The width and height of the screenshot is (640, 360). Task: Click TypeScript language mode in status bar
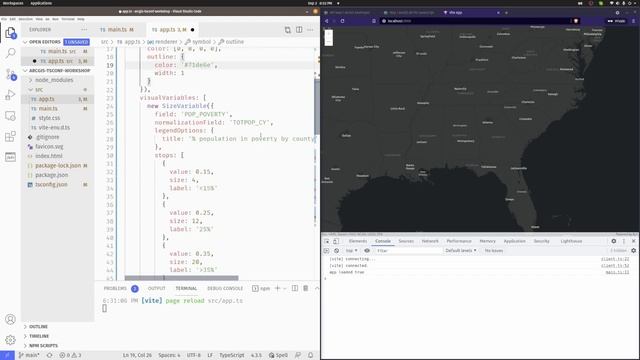tap(232, 355)
